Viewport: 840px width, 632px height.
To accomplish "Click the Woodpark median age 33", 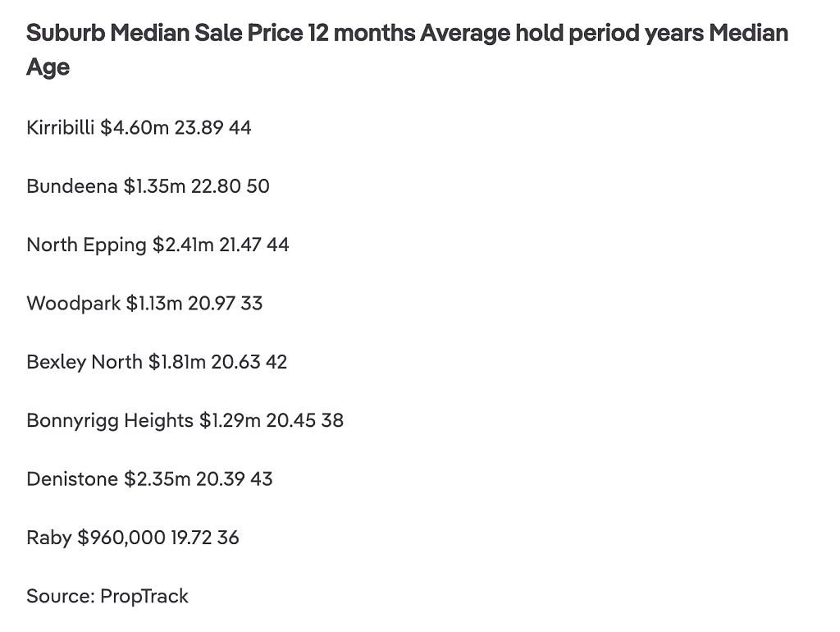I will 252,304.
